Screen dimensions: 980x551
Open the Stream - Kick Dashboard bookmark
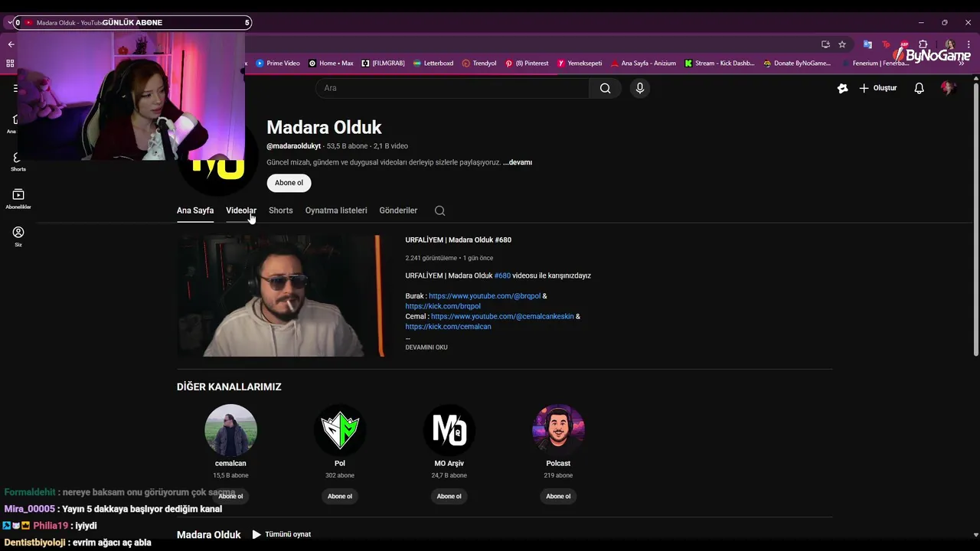[720, 64]
